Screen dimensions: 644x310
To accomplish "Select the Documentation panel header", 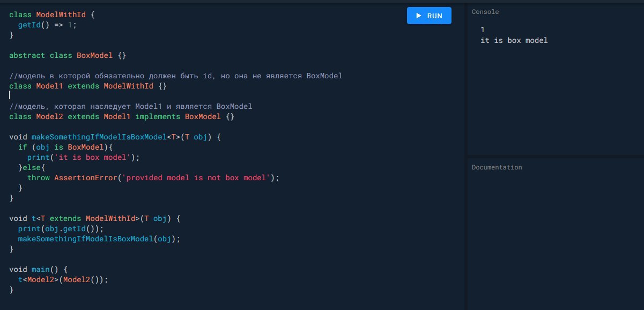I will tap(497, 167).
